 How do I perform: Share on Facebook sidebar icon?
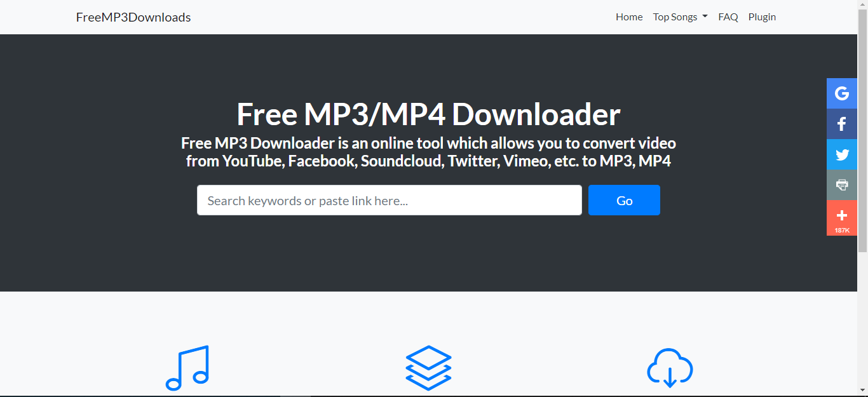pos(842,124)
